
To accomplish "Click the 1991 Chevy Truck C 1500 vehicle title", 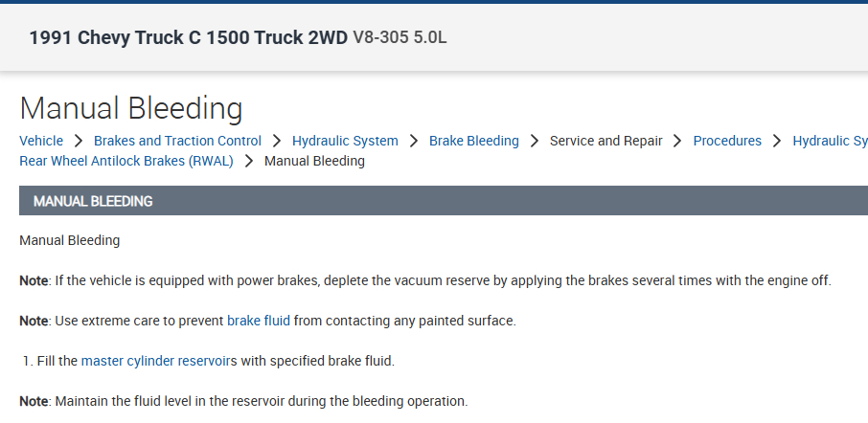I will click(189, 38).
